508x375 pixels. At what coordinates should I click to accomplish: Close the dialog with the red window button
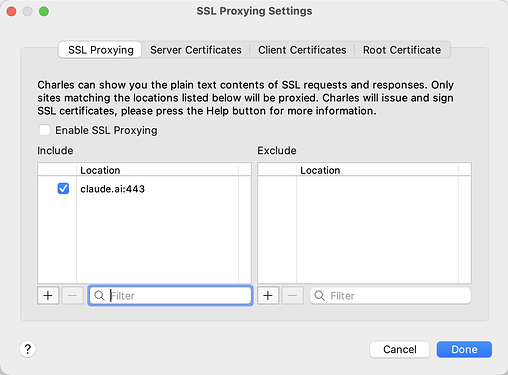point(11,11)
